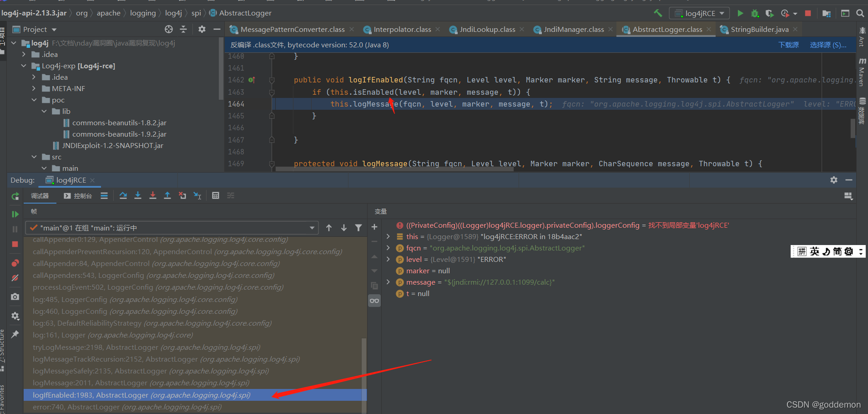The image size is (868, 414).
Task: Hide the Project panel with minus icon
Action: click(217, 29)
